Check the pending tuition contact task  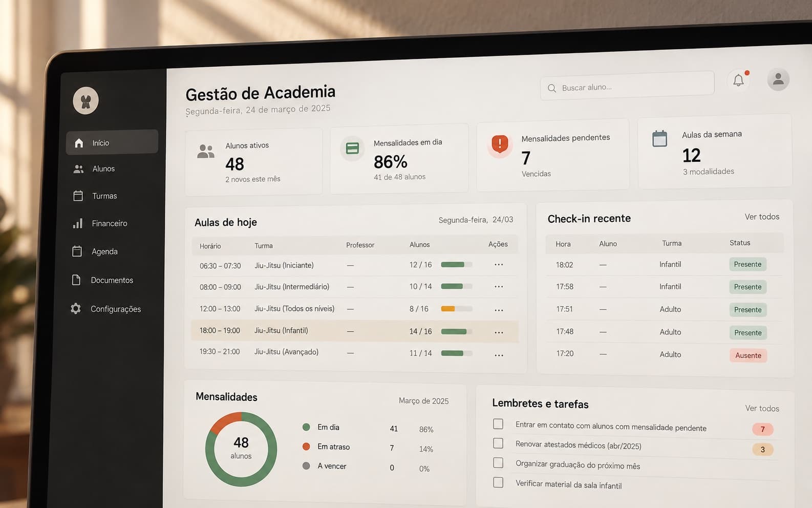click(x=498, y=424)
